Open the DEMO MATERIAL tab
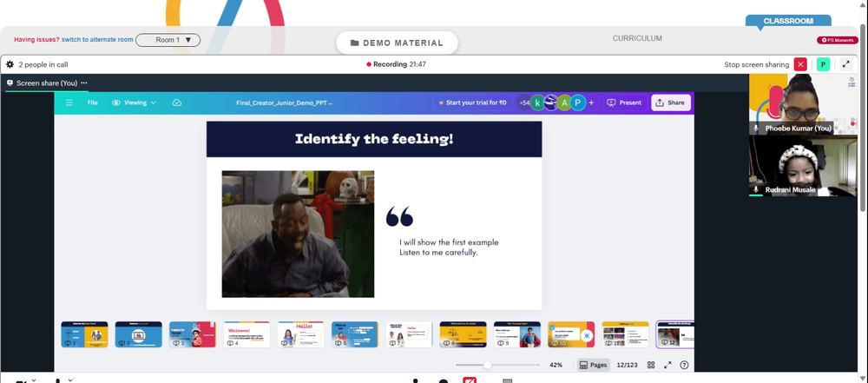Image resolution: width=868 pixels, height=383 pixels. (397, 43)
